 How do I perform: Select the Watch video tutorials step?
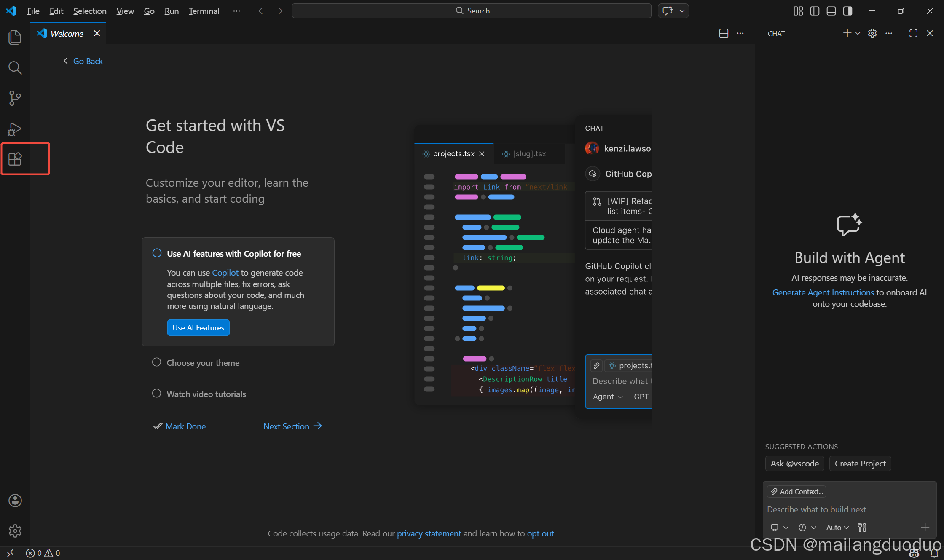[x=206, y=394]
